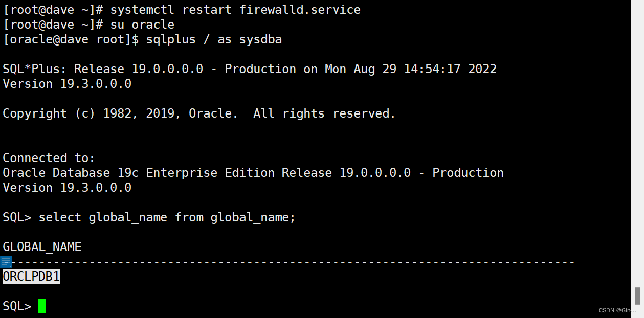This screenshot has width=644, height=318.
Task: Click the SQL*Plus Release 19.0.0.0.0 banner line
Action: [x=250, y=69]
